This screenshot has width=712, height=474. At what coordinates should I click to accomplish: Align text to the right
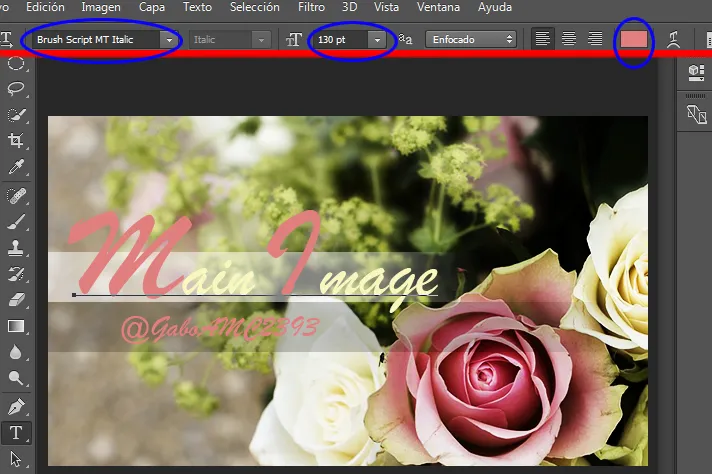(x=595, y=39)
